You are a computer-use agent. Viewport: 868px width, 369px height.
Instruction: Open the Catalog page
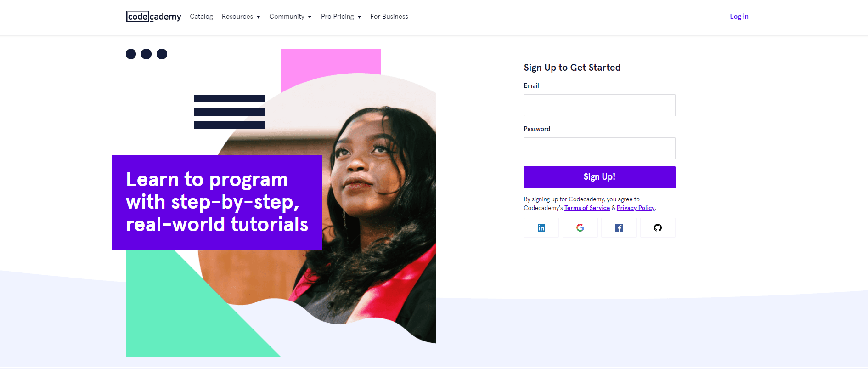[x=201, y=17]
